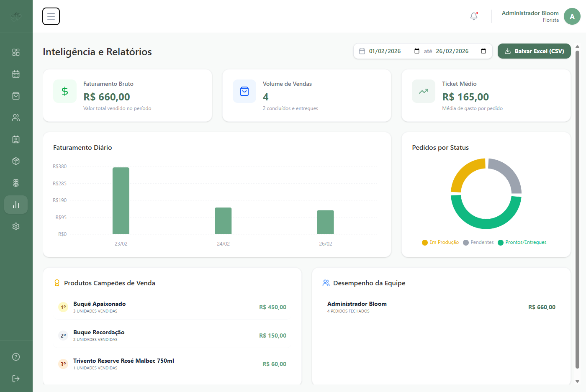Toggle the hamburger menu button
The height and width of the screenshot is (392, 586).
(x=51, y=16)
